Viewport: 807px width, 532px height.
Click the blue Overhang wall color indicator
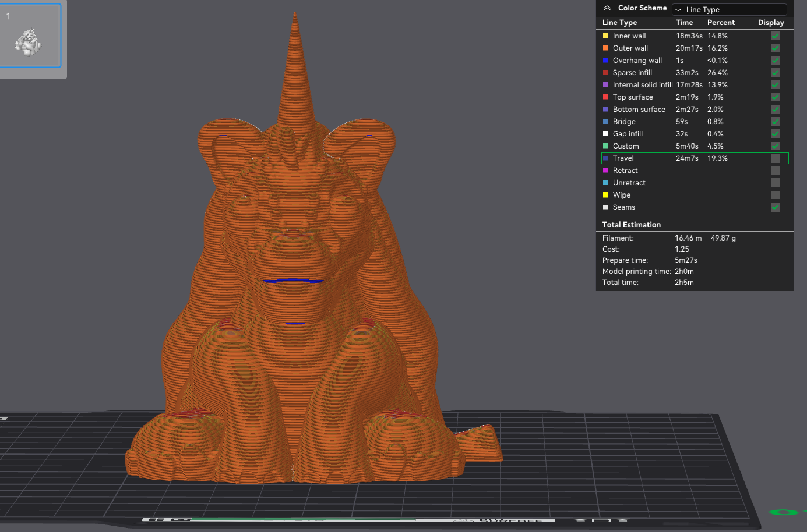click(x=605, y=60)
